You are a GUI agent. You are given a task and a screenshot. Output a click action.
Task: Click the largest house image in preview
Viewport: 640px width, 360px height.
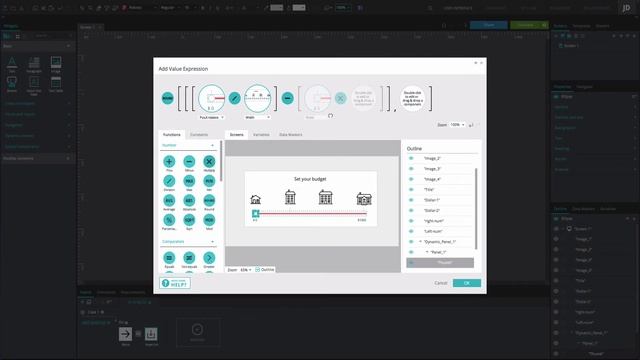pyautogui.click(x=364, y=198)
